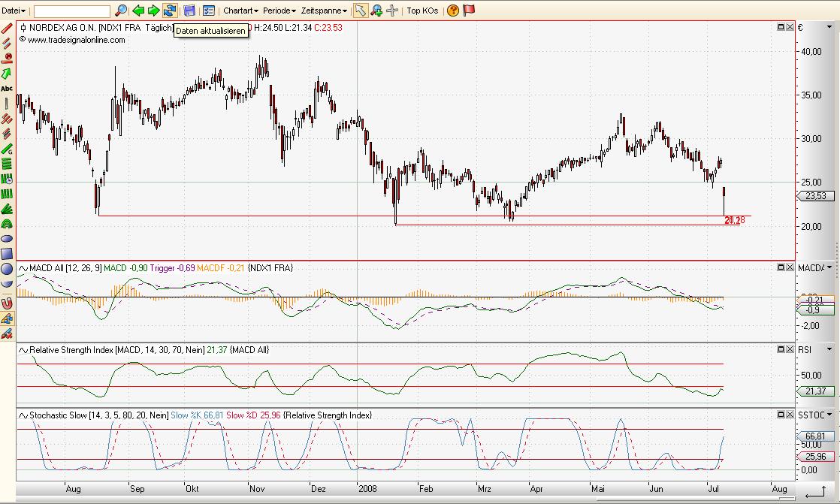Expand the MACD axis dropdown arrow
This screenshot has width=840, height=504.
(829, 267)
